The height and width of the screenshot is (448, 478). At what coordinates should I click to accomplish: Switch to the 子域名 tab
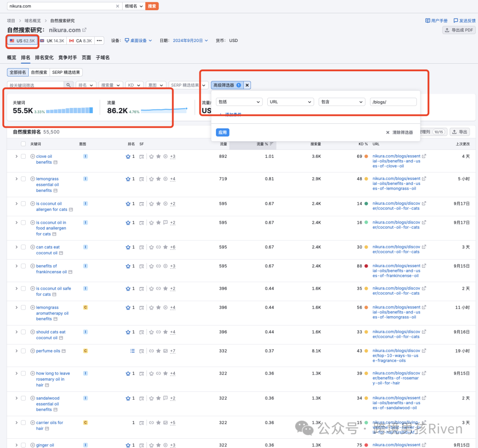[103, 57]
